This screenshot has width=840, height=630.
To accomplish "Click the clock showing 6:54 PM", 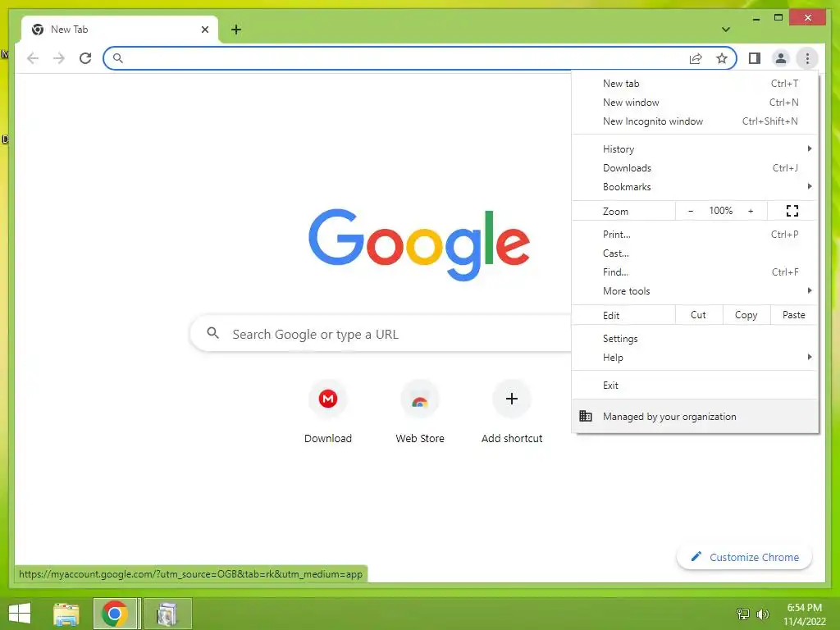I will 804,608.
